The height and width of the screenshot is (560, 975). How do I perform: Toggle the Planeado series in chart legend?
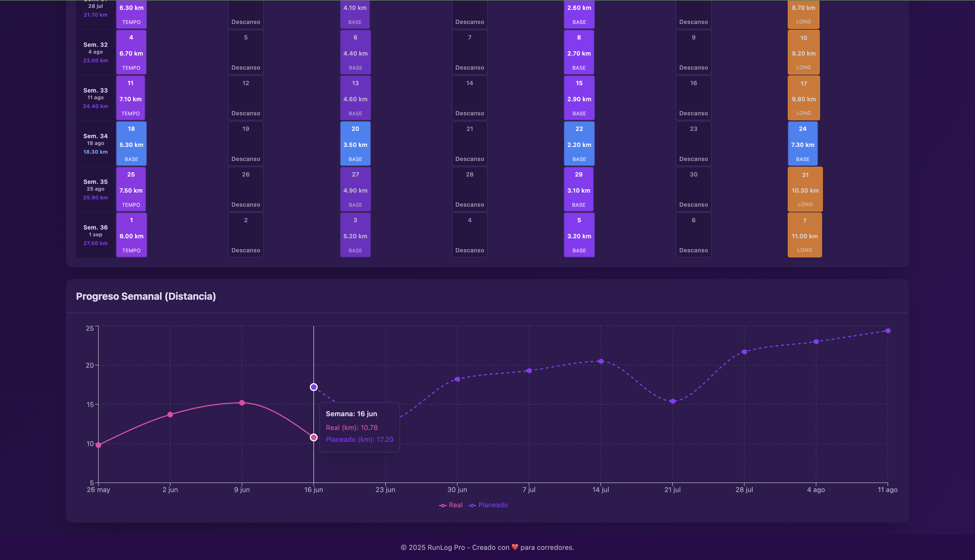coord(488,505)
